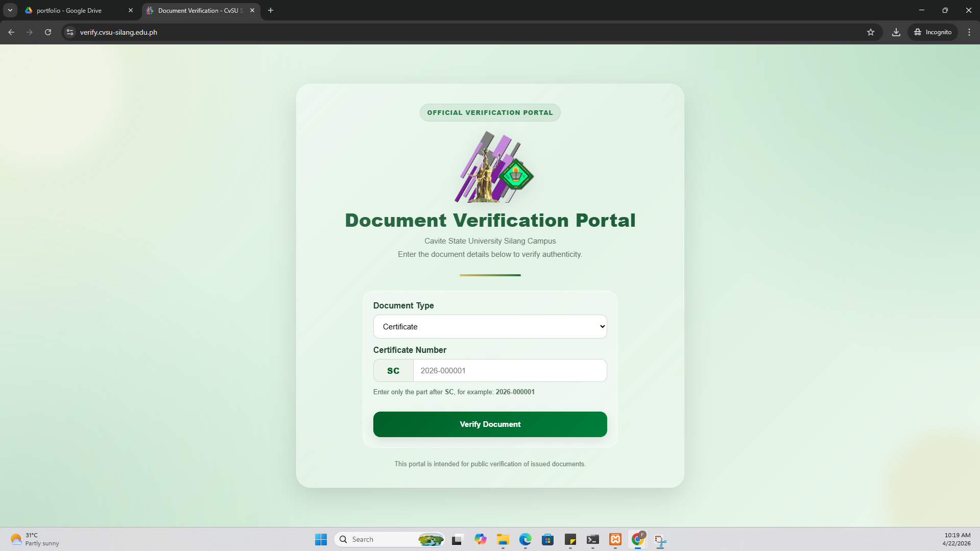The width and height of the screenshot is (980, 551).
Task: Click the taskbar Search box
Action: (389, 539)
